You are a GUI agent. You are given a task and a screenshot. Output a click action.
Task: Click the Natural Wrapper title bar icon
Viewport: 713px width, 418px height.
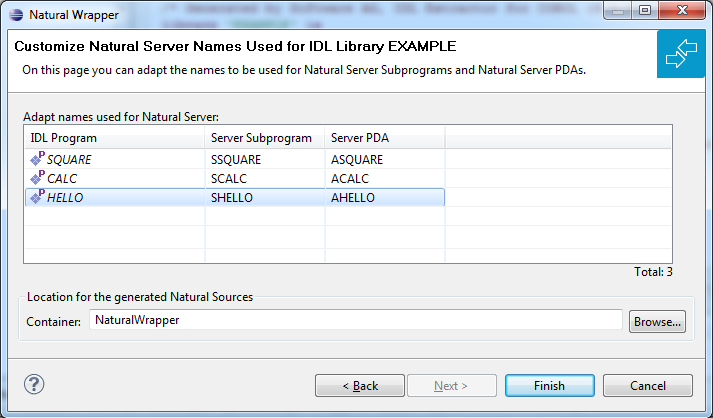[16, 15]
